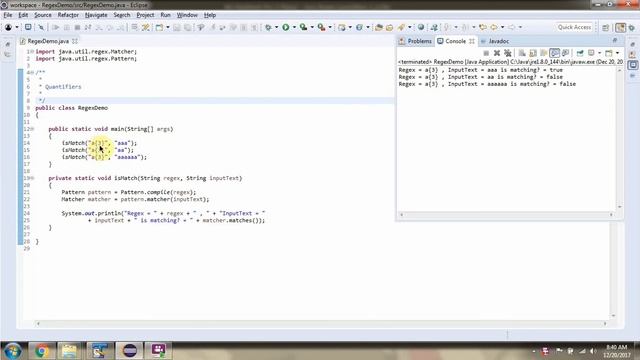
Task: Click the Resume debug icon
Action: [56, 27]
